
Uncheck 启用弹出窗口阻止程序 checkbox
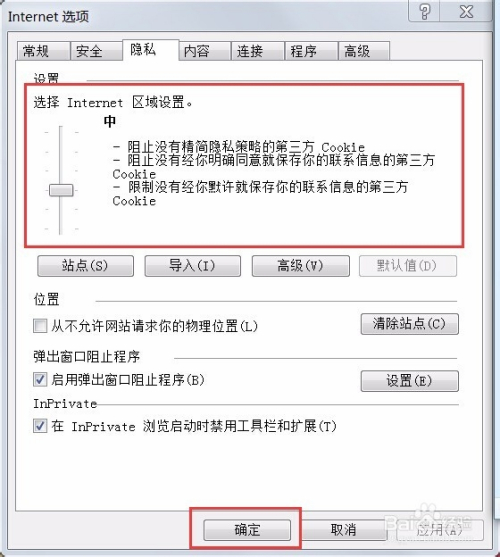[40, 379]
